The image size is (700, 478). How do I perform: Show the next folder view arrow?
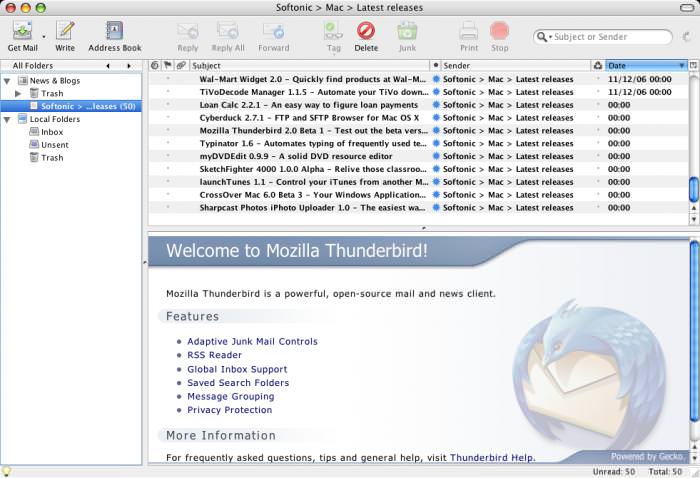tap(129, 66)
